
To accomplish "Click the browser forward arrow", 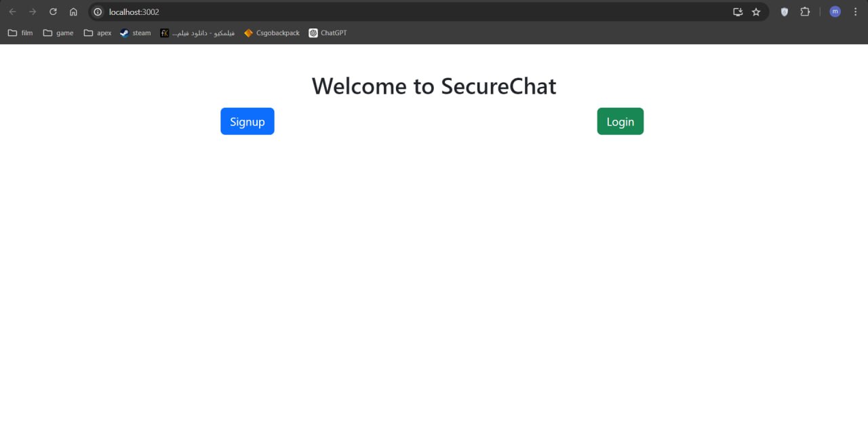I will click(x=33, y=12).
